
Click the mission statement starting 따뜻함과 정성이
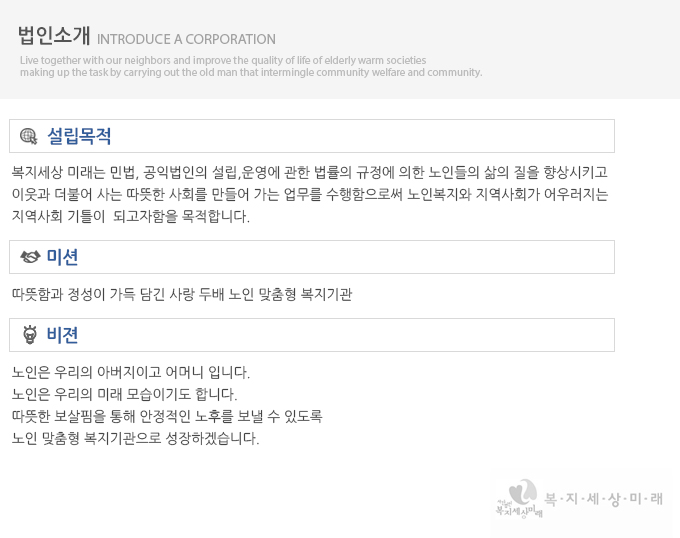(x=181, y=294)
